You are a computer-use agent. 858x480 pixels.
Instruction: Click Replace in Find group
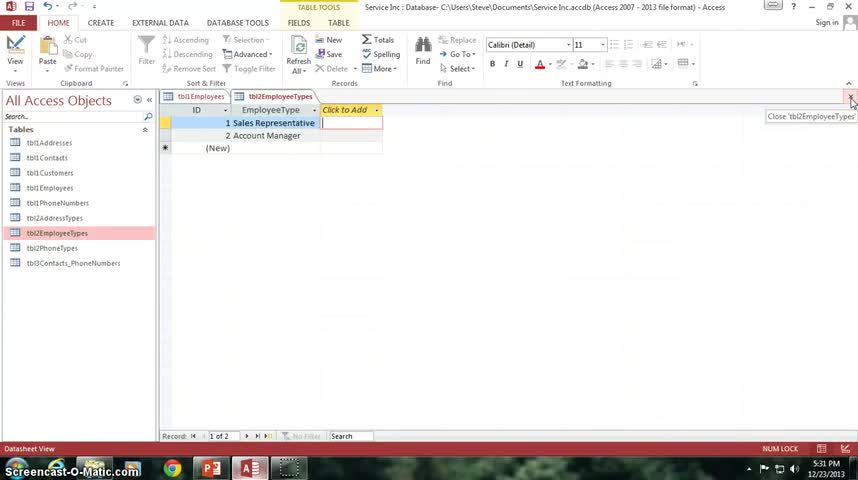(x=457, y=40)
